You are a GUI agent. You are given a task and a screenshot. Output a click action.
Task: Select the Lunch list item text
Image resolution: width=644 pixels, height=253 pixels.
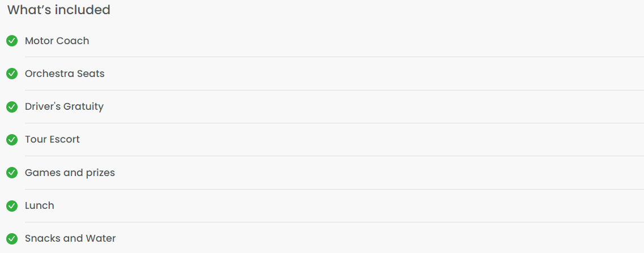[40, 205]
